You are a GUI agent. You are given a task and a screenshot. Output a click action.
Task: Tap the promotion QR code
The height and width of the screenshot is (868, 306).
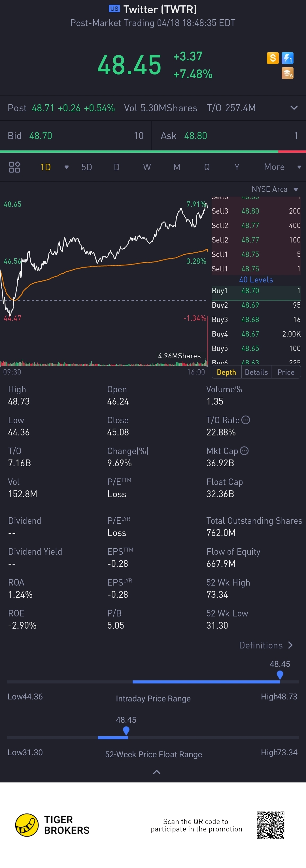[x=270, y=825]
